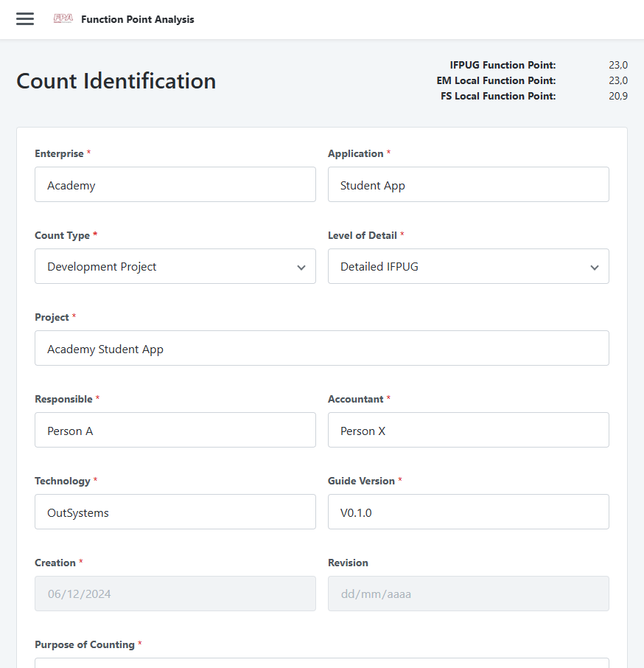Click the IFPUG Function Point value
644x668 pixels.
tap(617, 65)
